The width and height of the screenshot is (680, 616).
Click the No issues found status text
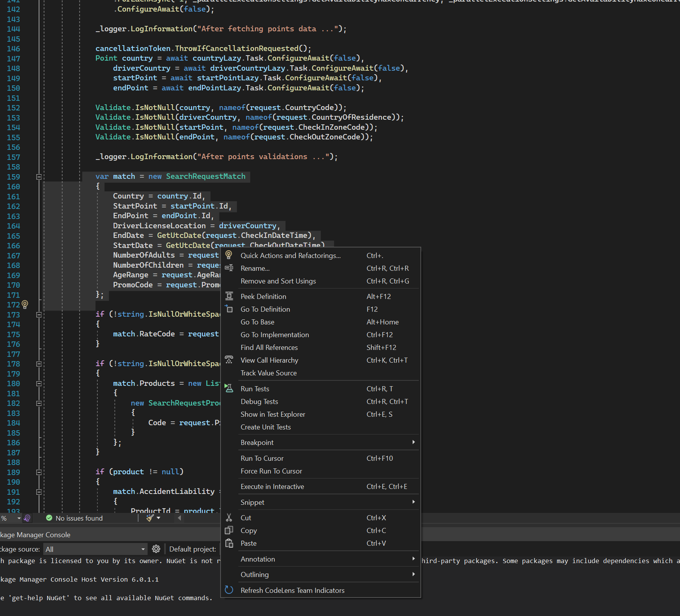(x=79, y=518)
